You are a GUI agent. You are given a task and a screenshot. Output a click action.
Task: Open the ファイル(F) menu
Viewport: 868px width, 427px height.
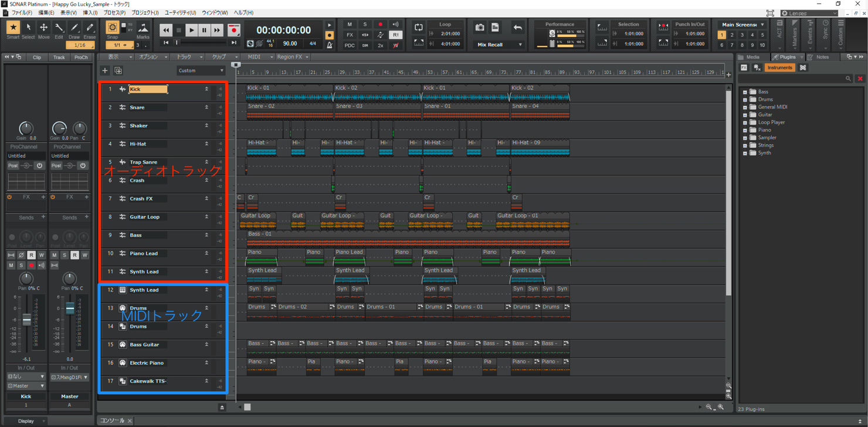22,12
